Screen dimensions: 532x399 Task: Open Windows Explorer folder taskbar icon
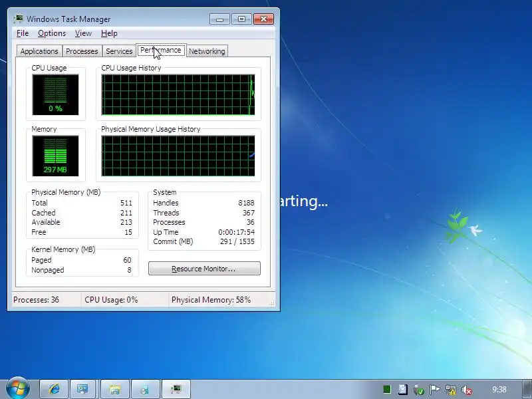(115, 389)
